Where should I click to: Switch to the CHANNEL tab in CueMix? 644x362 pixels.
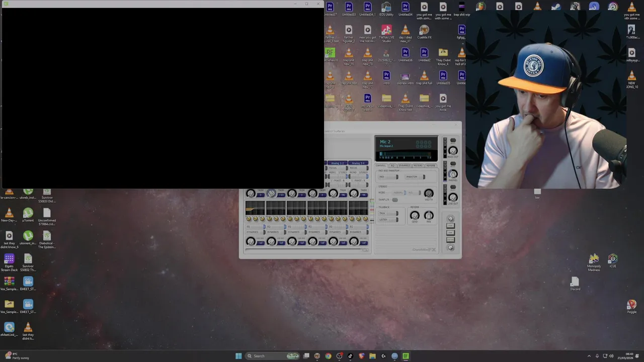coord(381,165)
